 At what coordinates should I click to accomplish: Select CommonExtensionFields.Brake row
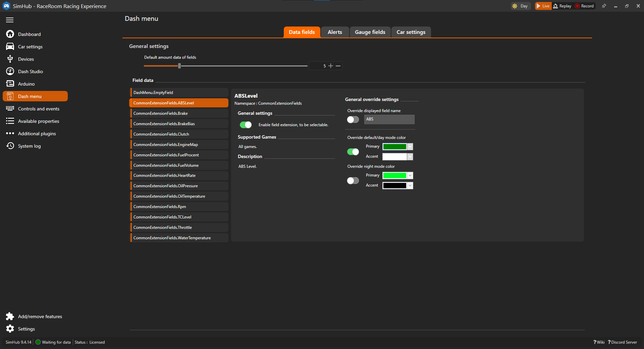[x=179, y=113]
